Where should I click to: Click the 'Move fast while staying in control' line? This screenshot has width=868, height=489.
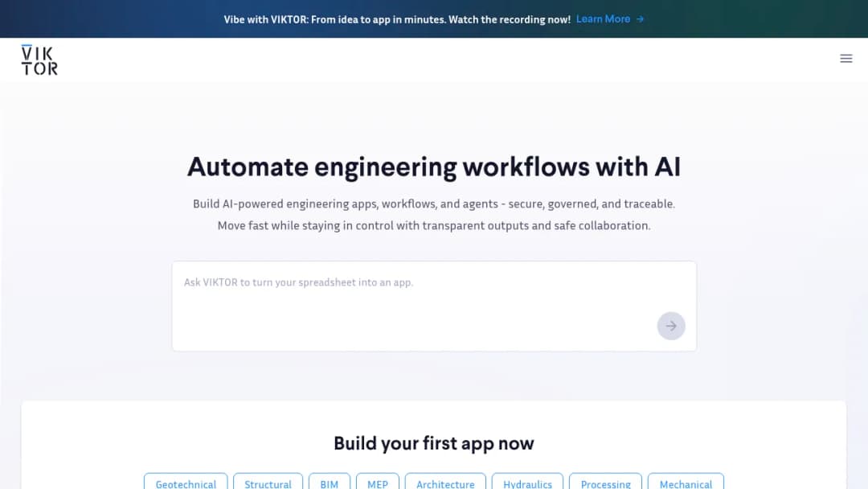tap(434, 225)
